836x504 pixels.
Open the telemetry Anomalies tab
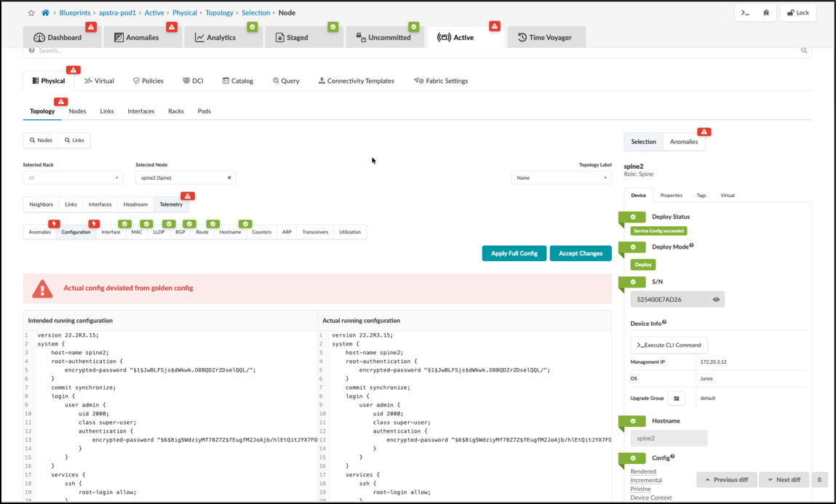(x=40, y=232)
